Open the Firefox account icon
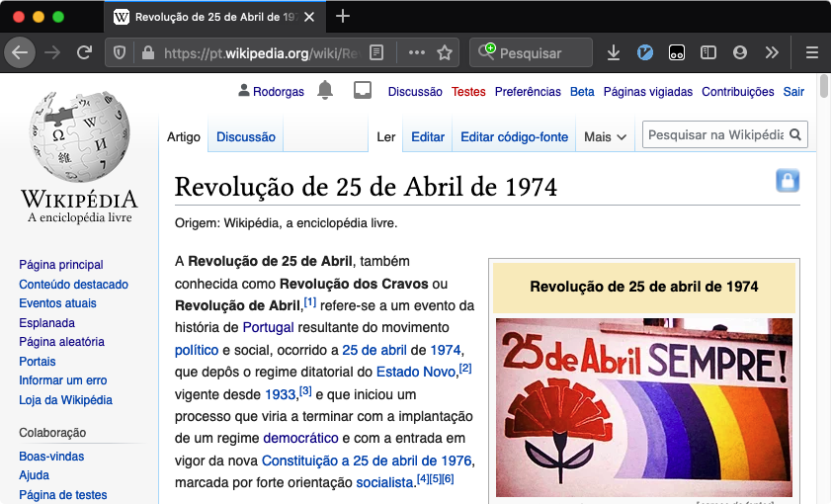Viewport: 831px width, 504px height. [740, 52]
